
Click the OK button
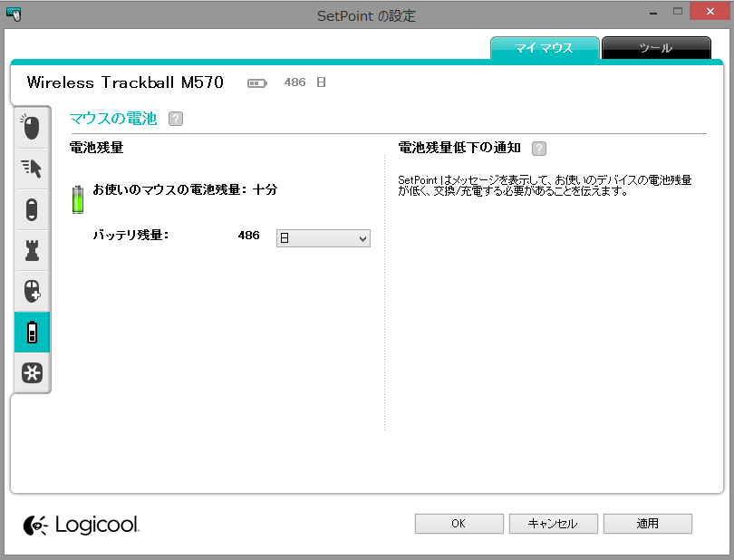click(459, 524)
